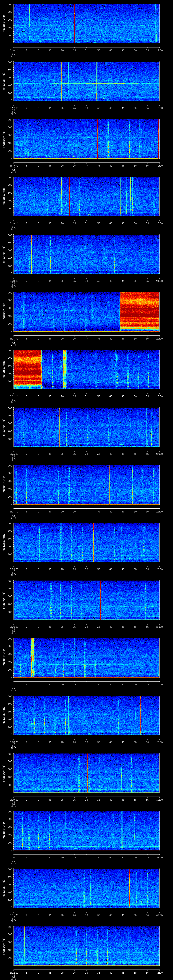Image resolution: width=173 pixels, height=980 pixels.
Task: Click the "6:19:00" start time label
Action: (14, 223)
